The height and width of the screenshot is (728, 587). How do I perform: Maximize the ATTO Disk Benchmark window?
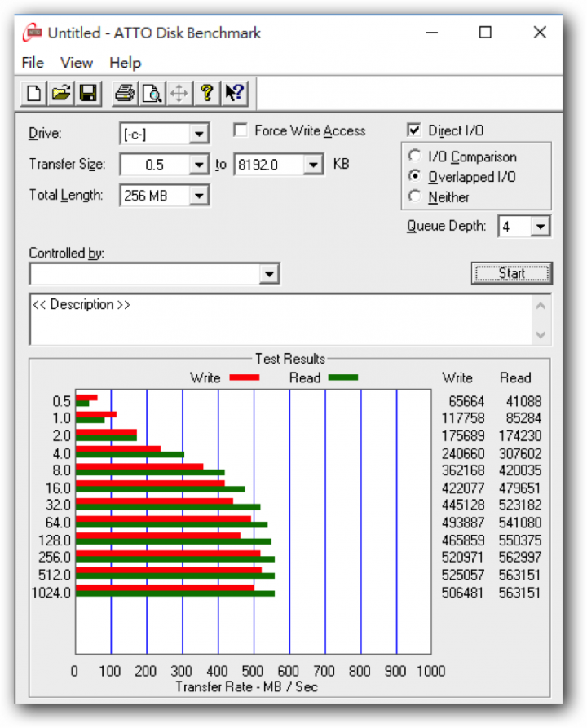coord(485,33)
